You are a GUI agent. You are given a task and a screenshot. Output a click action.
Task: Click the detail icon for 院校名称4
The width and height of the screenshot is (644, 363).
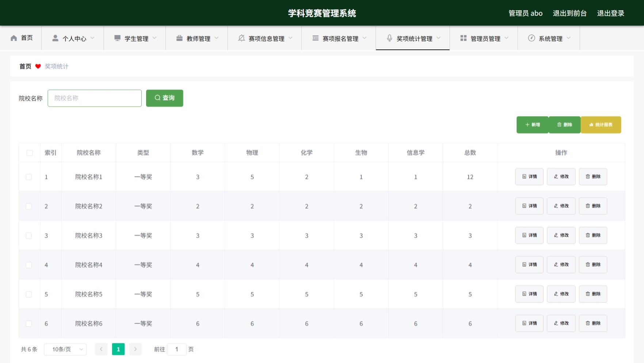pyautogui.click(x=525, y=264)
